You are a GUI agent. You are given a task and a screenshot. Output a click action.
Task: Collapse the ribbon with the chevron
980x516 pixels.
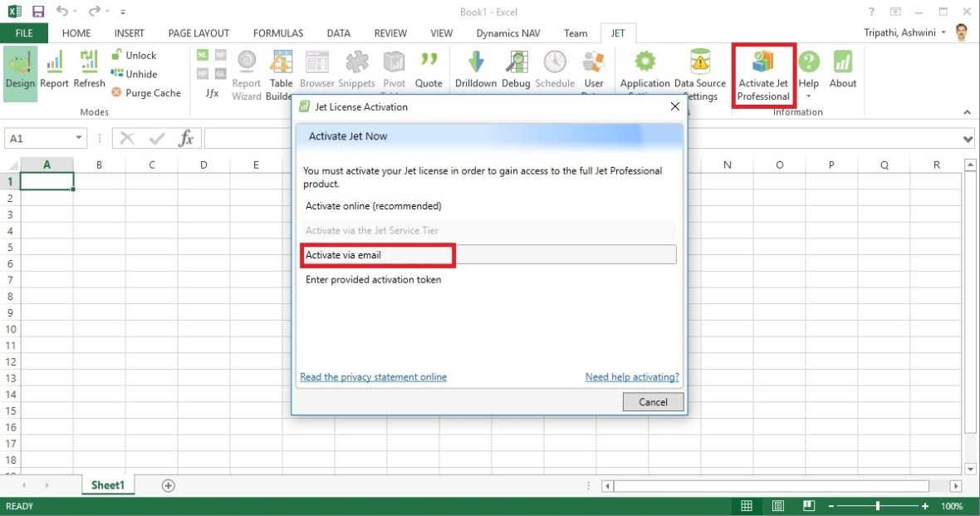pos(967,112)
